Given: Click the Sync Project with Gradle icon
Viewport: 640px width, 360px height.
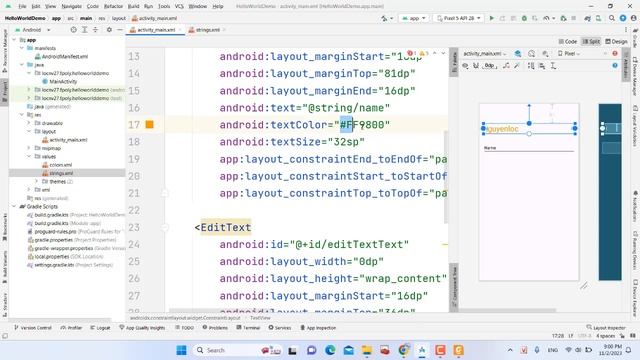Looking at the screenshot, I should point(588,18).
